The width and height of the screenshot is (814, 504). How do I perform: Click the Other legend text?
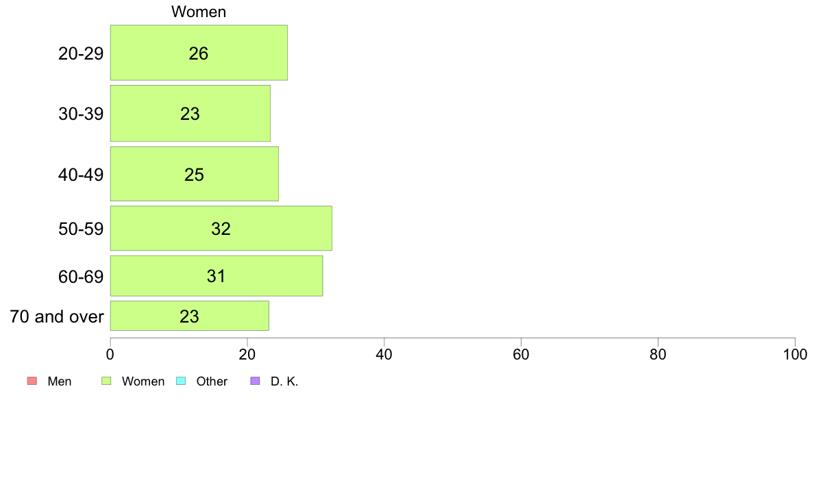[x=212, y=381]
